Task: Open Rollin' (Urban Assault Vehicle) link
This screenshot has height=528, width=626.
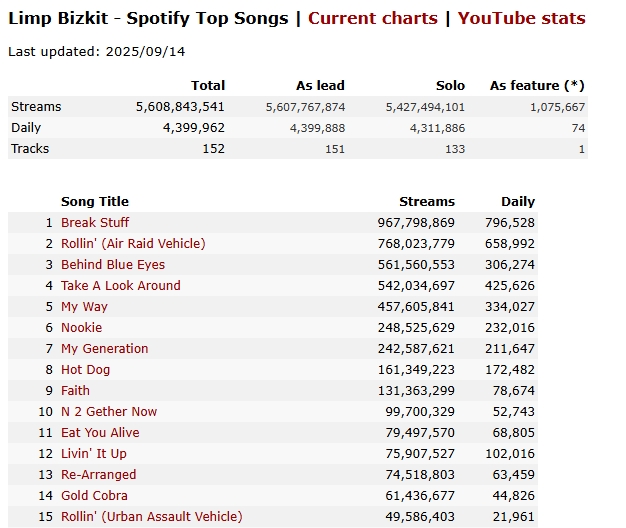Action: (x=151, y=516)
